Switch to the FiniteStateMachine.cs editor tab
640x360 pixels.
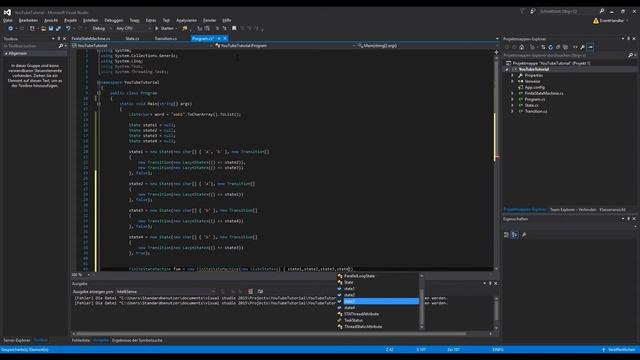(x=91, y=39)
